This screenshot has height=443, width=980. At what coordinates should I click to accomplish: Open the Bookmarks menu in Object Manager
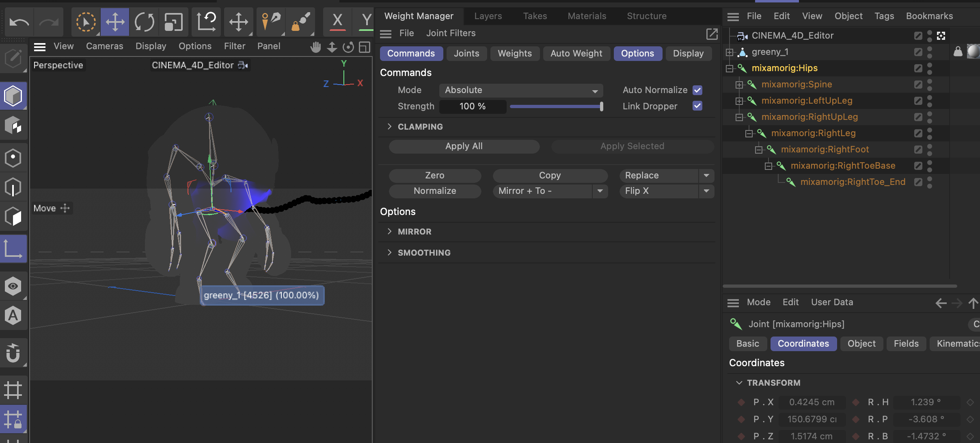(x=929, y=16)
